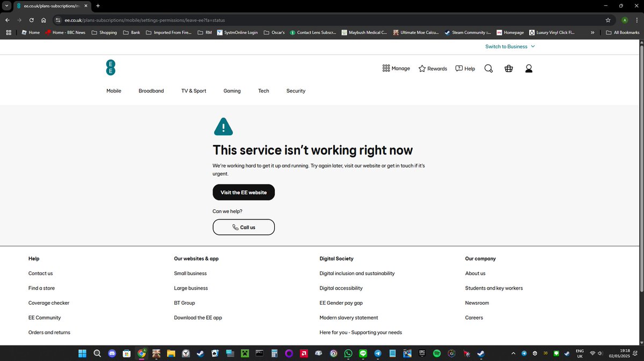Screen dimensions: 644x361
Task: Open the Bank bookmarks folder
Action: tap(131, 32)
